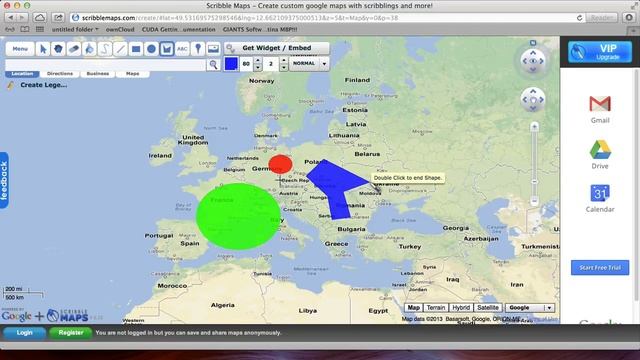Increase the opacity value of 80
This screenshot has height=360, width=640.
pyautogui.click(x=258, y=60)
